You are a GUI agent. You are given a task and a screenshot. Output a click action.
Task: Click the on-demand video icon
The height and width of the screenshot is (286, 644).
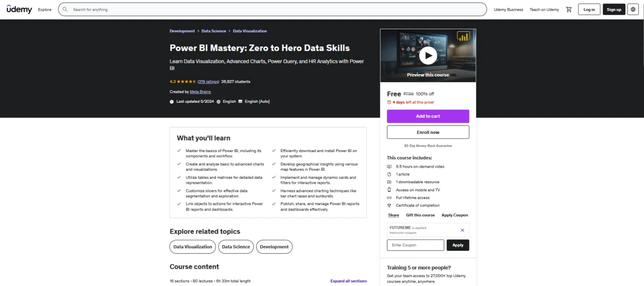pos(389,166)
